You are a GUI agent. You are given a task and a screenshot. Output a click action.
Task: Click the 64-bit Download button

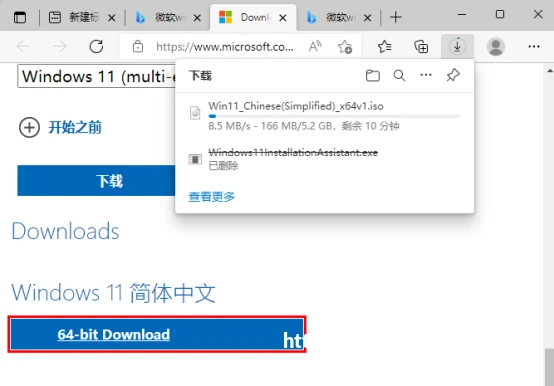click(157, 334)
